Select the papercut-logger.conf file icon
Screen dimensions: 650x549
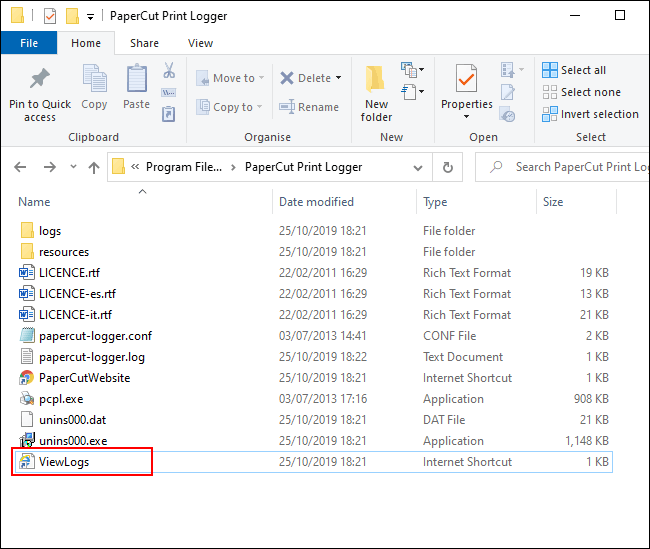tap(27, 335)
